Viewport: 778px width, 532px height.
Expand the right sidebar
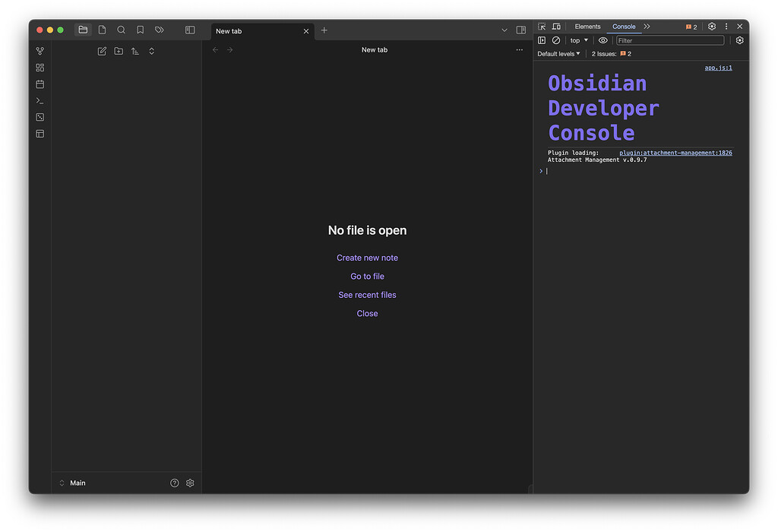520,30
